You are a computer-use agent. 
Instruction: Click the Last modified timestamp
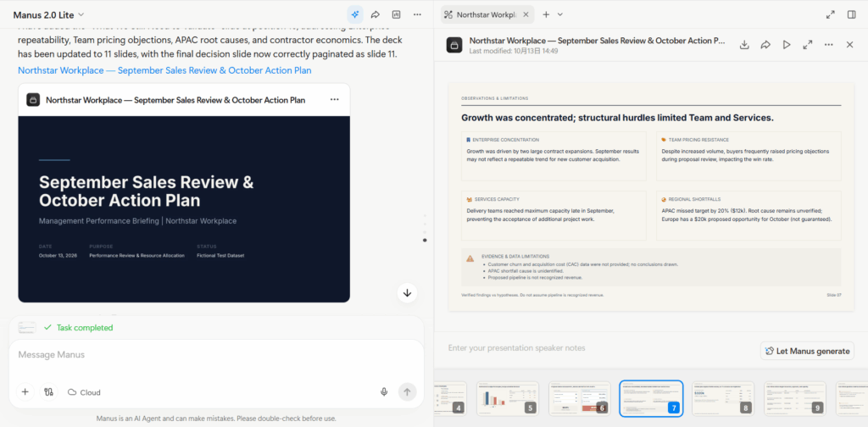pyautogui.click(x=513, y=51)
